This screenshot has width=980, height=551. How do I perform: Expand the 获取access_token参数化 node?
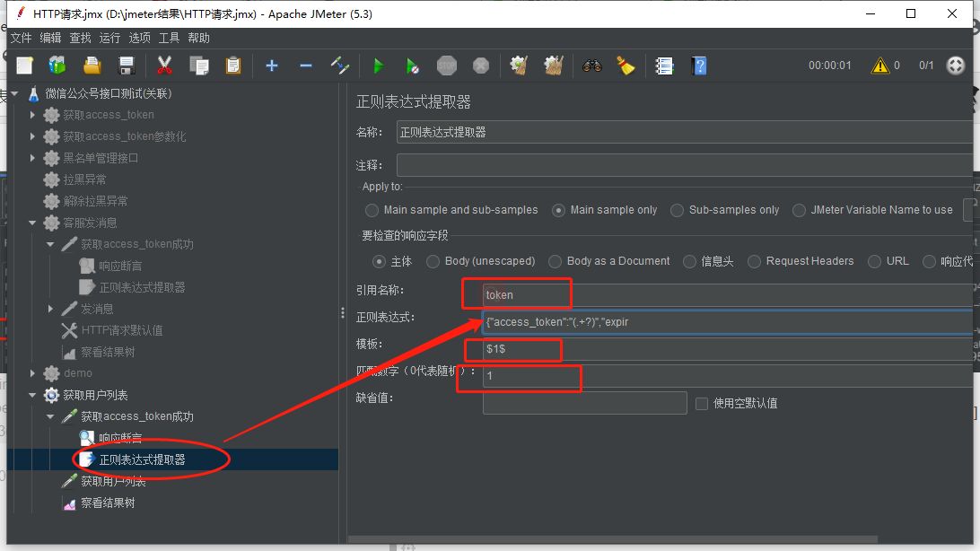point(32,136)
